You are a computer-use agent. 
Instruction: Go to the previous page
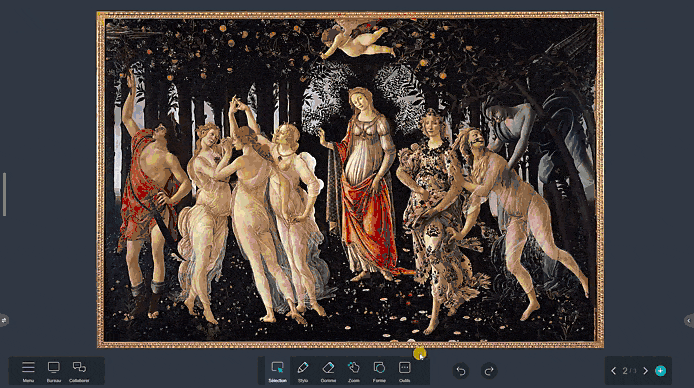(x=613, y=371)
